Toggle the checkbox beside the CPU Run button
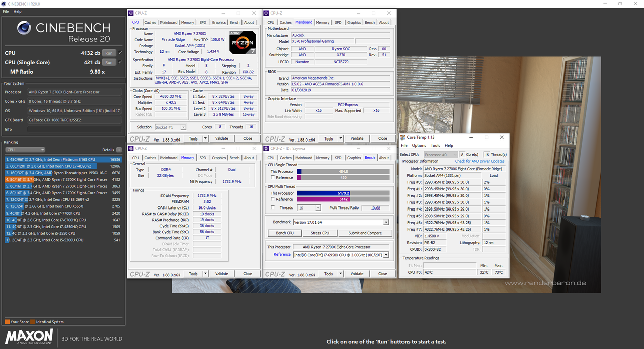This screenshot has height=349, width=644. (x=120, y=53)
